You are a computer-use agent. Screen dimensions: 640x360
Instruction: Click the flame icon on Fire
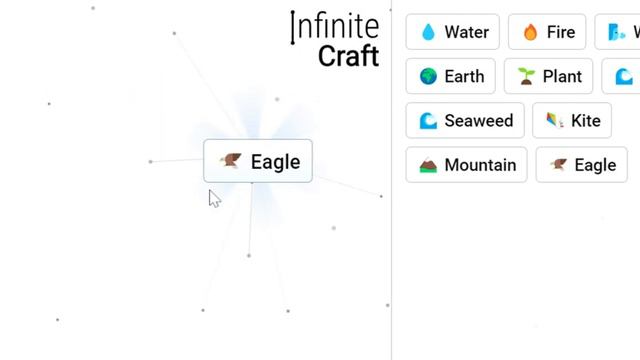pyautogui.click(x=530, y=32)
